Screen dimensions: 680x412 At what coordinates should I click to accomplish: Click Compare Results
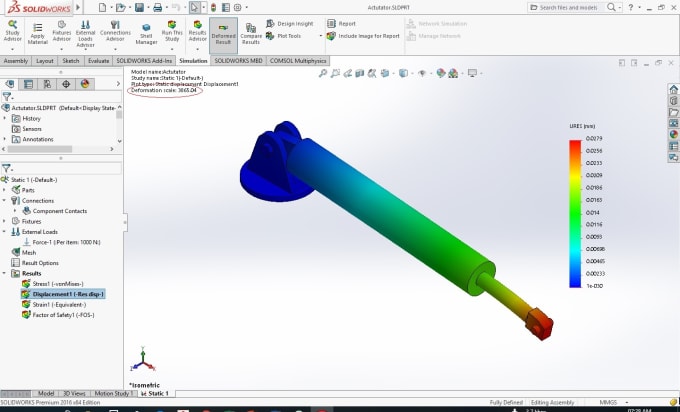pos(251,34)
